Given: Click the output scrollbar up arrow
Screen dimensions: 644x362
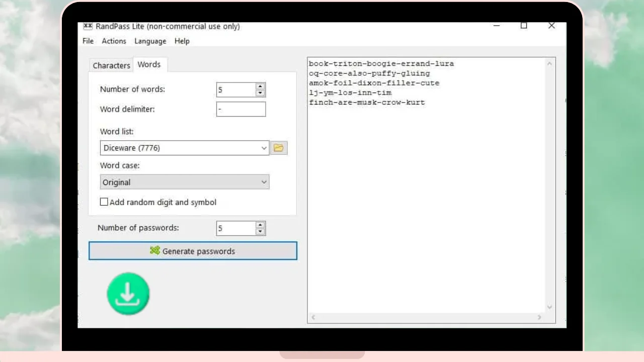Looking at the screenshot, I should 549,64.
